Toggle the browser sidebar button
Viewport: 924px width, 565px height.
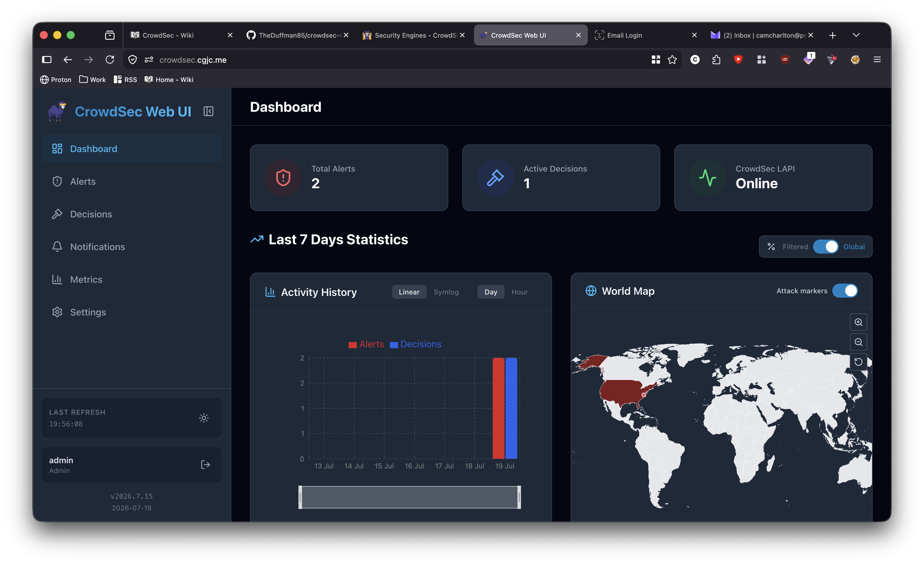(x=46, y=60)
